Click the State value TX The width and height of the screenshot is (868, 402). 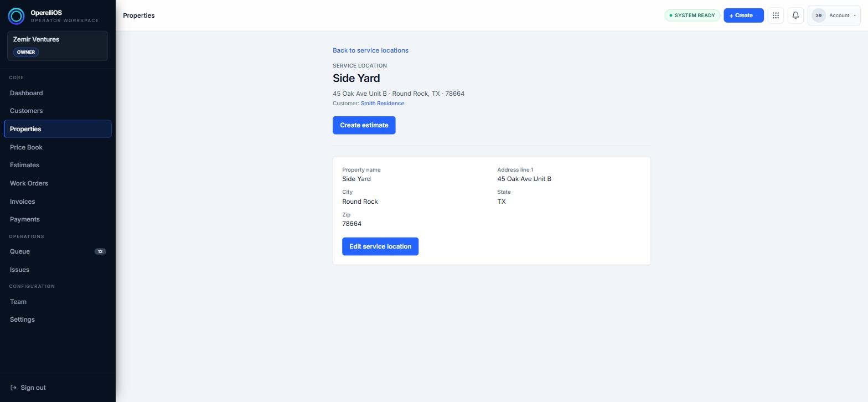coord(502,202)
